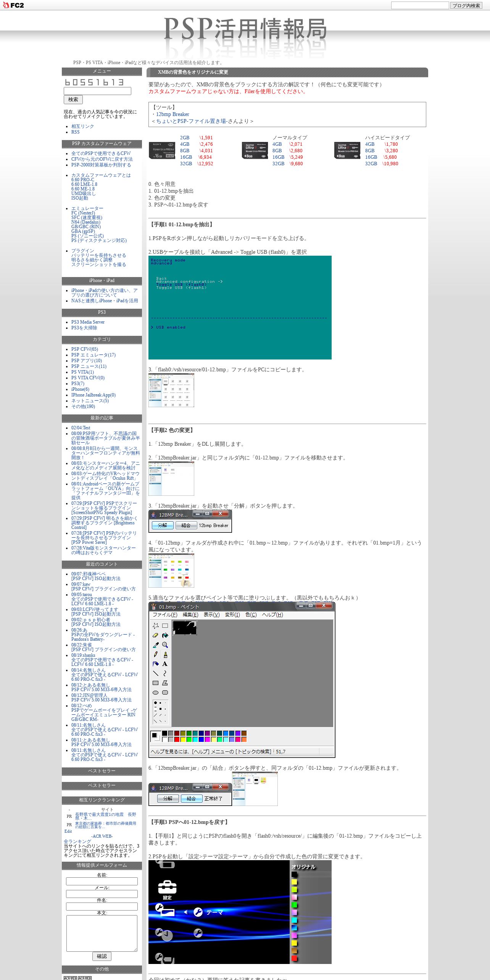
Task: Click the 本文 message textarea
Action: 102,933
